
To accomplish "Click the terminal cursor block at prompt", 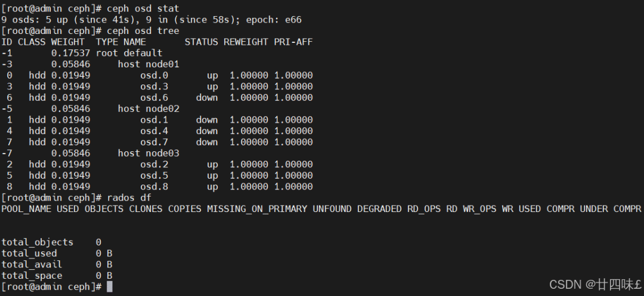I will [x=110, y=286].
